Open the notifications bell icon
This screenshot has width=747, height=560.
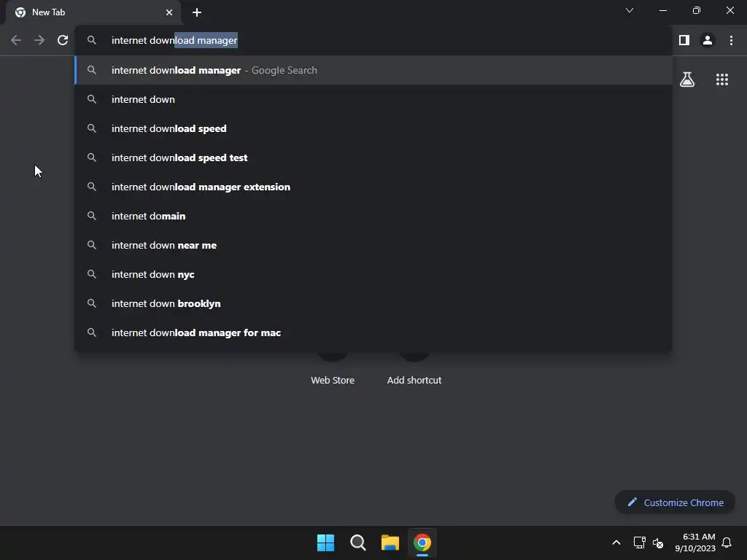tap(727, 542)
